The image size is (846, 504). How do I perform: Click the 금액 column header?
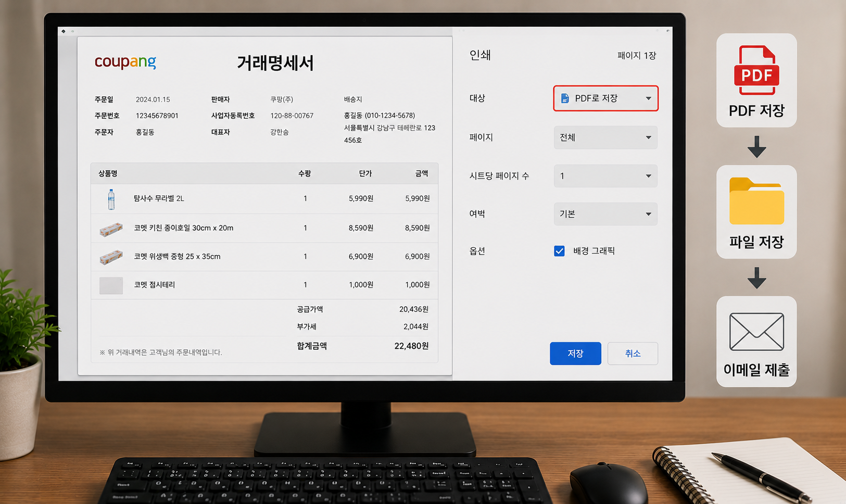422,173
